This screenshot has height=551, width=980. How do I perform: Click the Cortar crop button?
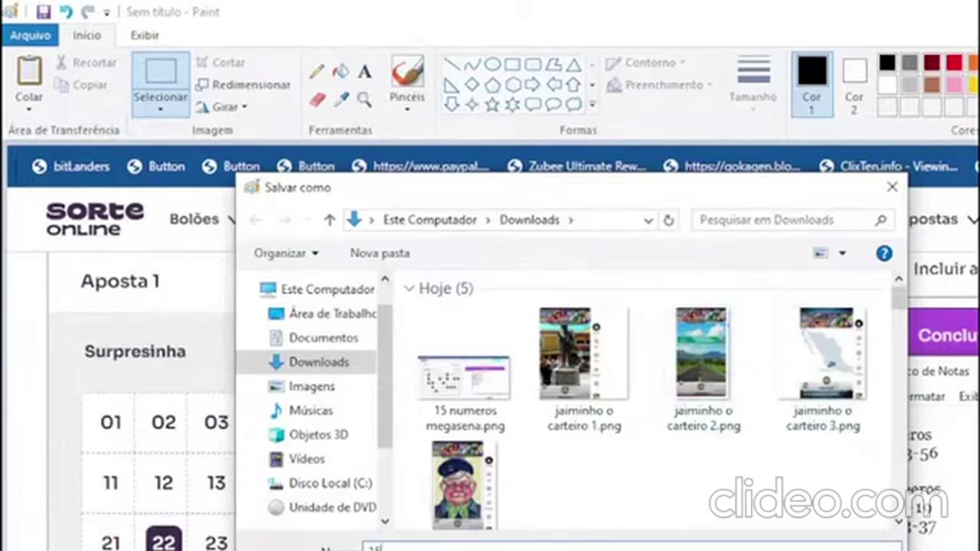click(220, 63)
